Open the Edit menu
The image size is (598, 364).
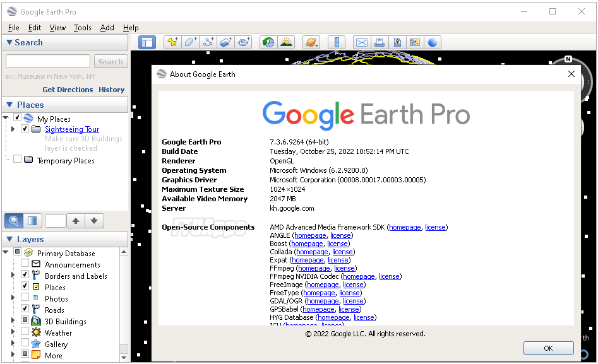(x=35, y=28)
